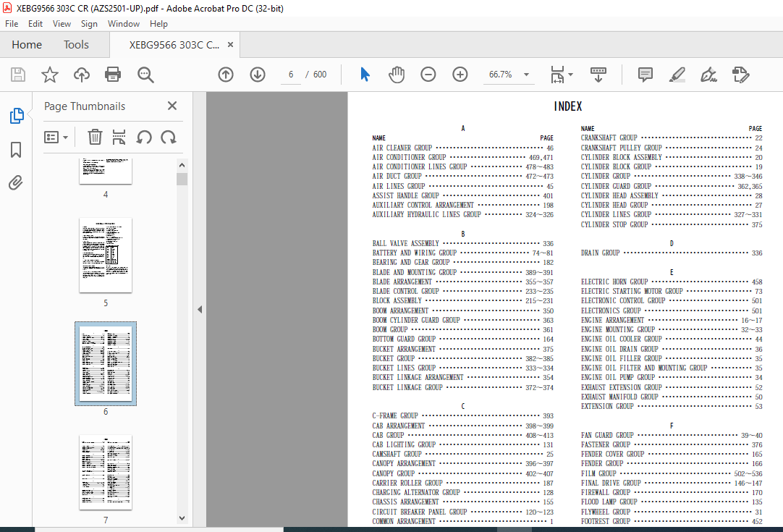Click the upload to cloud icon

(81, 75)
